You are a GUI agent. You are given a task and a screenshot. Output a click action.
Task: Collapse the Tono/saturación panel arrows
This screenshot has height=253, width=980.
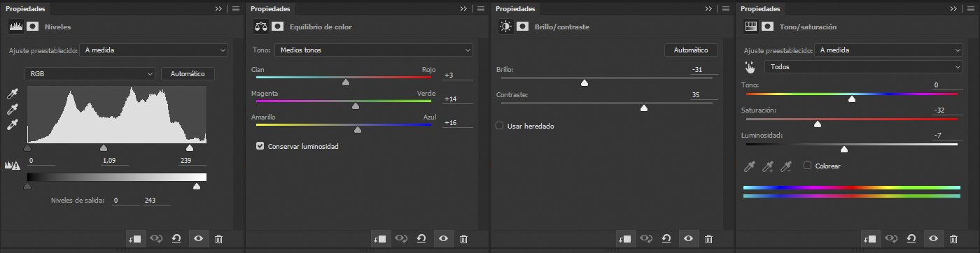click(x=954, y=9)
